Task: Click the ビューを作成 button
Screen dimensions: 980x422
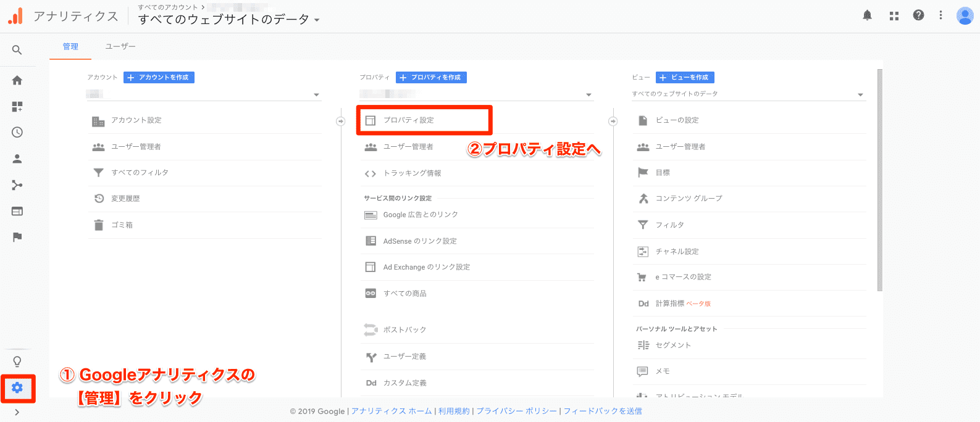Action: (685, 77)
